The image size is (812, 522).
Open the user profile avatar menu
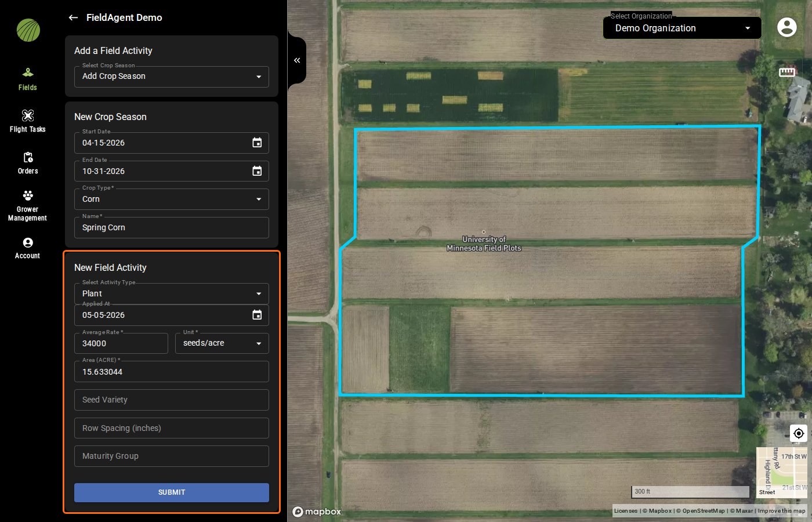click(786, 27)
